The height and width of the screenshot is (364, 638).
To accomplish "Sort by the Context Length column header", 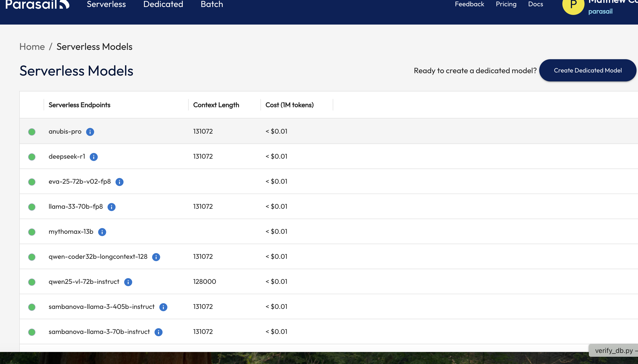I will 216,105.
